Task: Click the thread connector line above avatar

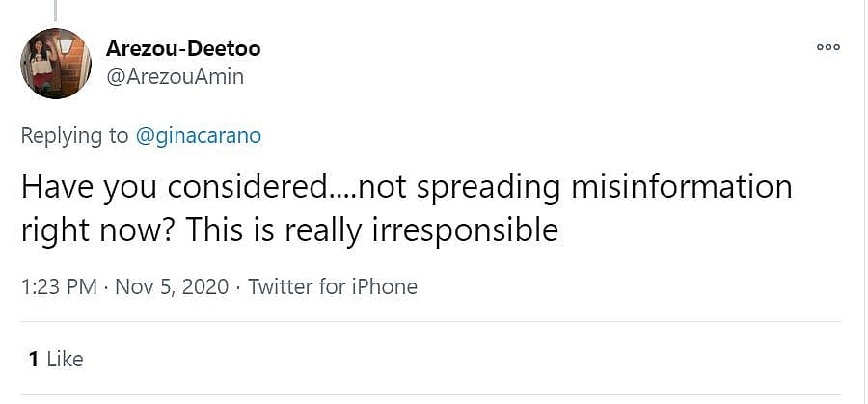Action: click(x=55, y=10)
